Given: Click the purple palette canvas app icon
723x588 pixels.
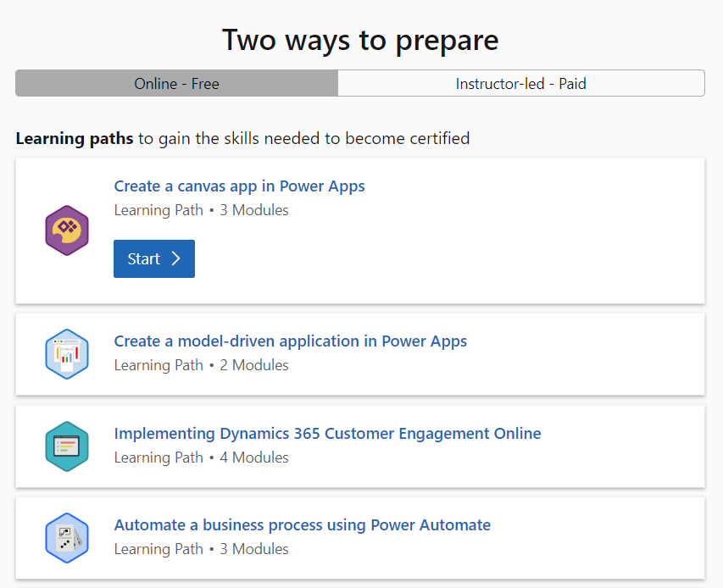Looking at the screenshot, I should (66, 230).
